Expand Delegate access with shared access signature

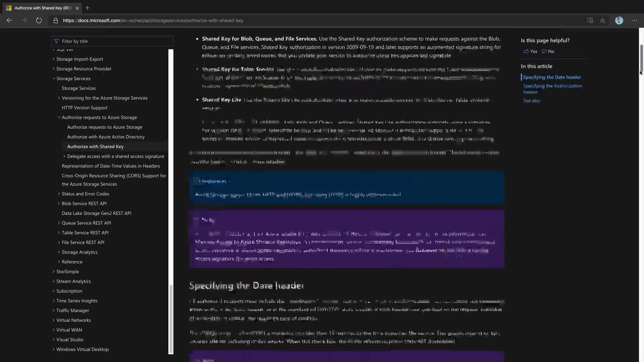pyautogui.click(x=64, y=156)
